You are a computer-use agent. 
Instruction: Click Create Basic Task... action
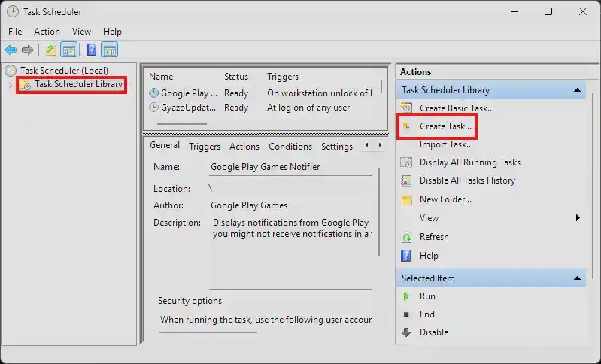click(457, 108)
